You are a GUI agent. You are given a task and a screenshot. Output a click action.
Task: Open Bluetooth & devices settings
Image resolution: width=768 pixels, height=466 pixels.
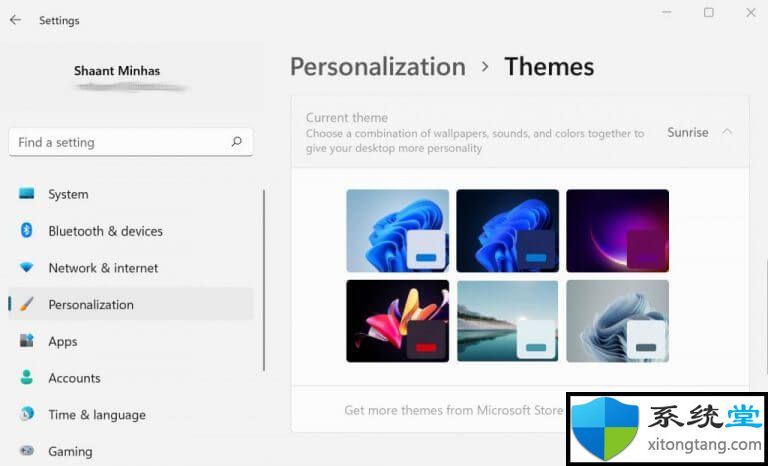click(x=105, y=231)
